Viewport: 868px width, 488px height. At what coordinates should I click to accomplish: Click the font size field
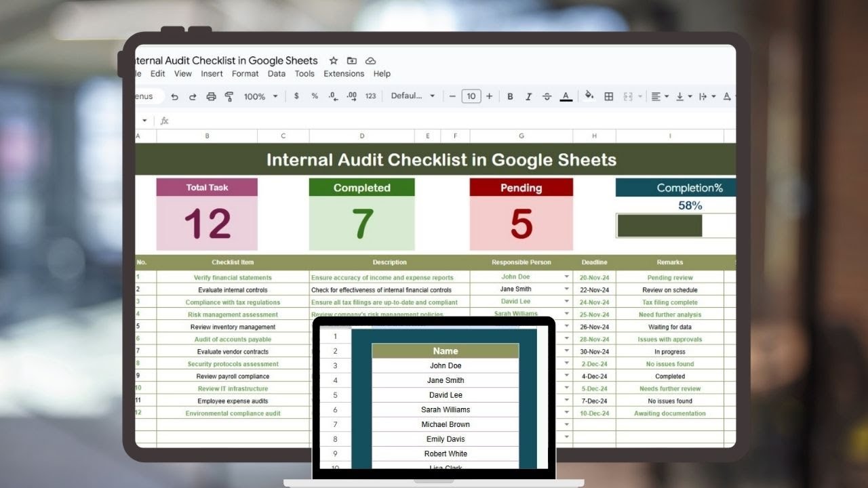point(471,96)
